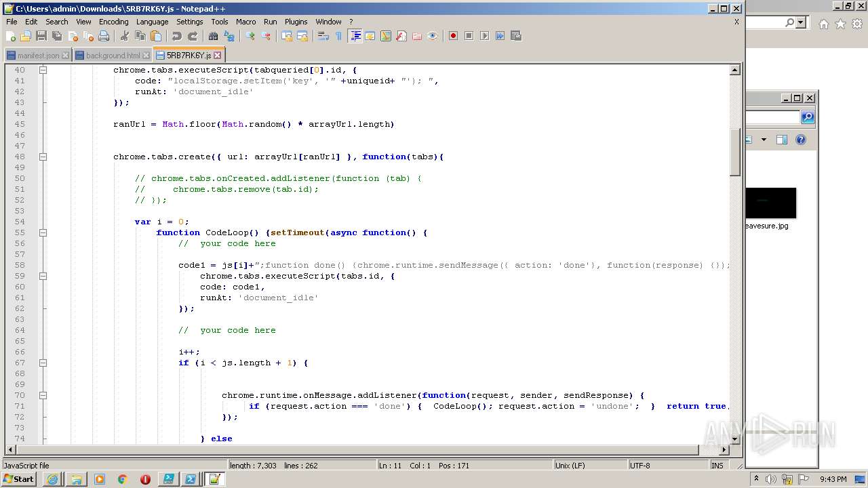Viewport: 868px width, 488px height.
Task: Click the Zoom In toolbar icon
Action: pos(250,36)
